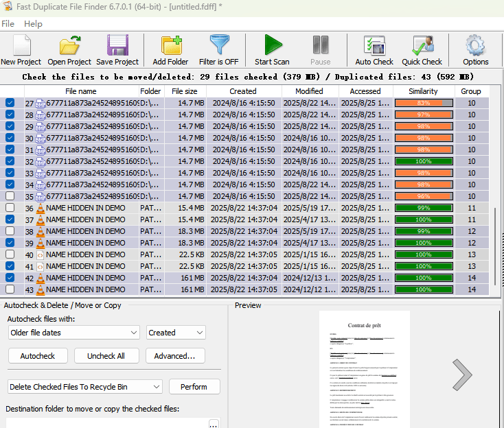Open a saved project via Open Project
The width and height of the screenshot is (504, 428).
point(70,45)
